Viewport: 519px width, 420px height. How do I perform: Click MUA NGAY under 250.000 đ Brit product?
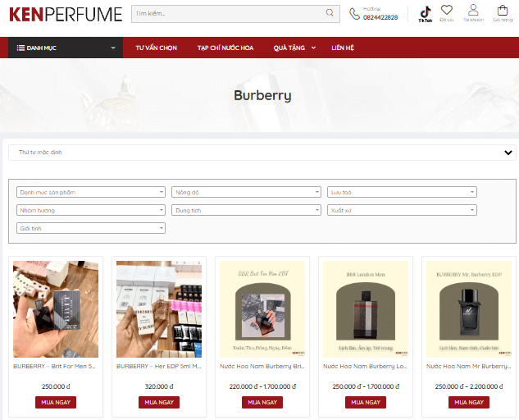pyautogui.click(x=56, y=403)
